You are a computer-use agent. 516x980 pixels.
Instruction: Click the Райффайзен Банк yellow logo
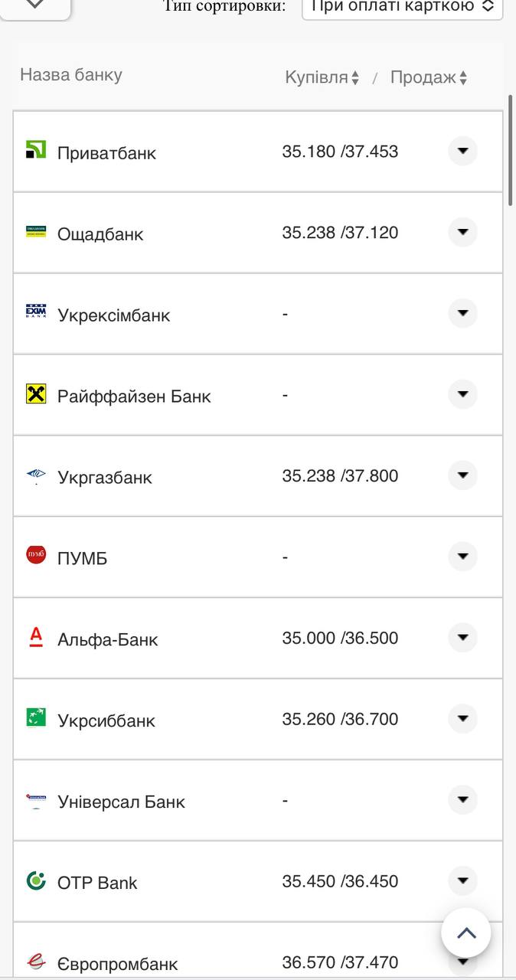tap(36, 394)
